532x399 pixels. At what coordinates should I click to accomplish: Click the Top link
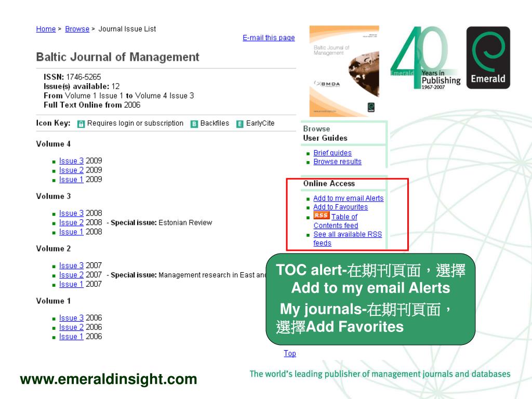click(x=290, y=353)
